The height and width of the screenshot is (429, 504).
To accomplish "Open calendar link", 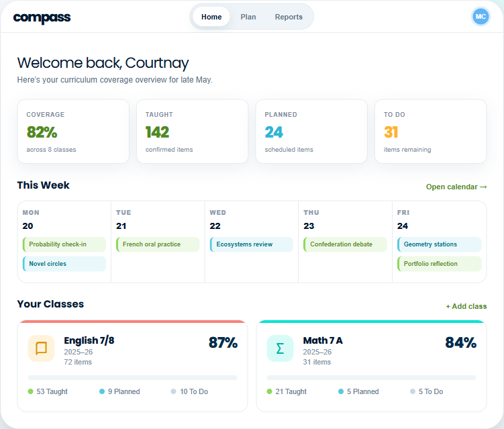I will (x=456, y=187).
